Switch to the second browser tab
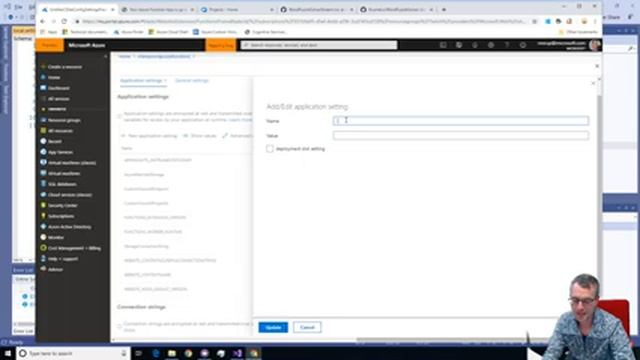The height and width of the screenshot is (360, 640). pos(158,9)
